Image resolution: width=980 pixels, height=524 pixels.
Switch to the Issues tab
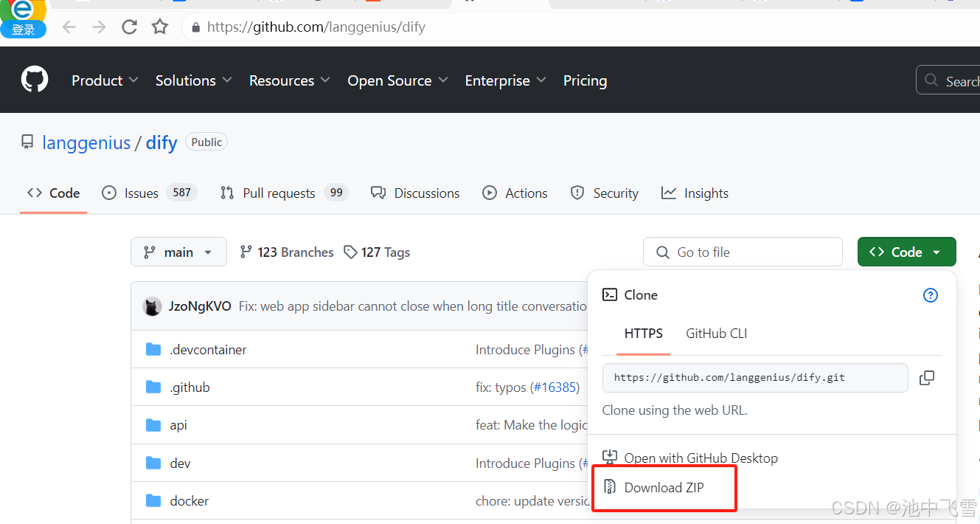pos(149,193)
